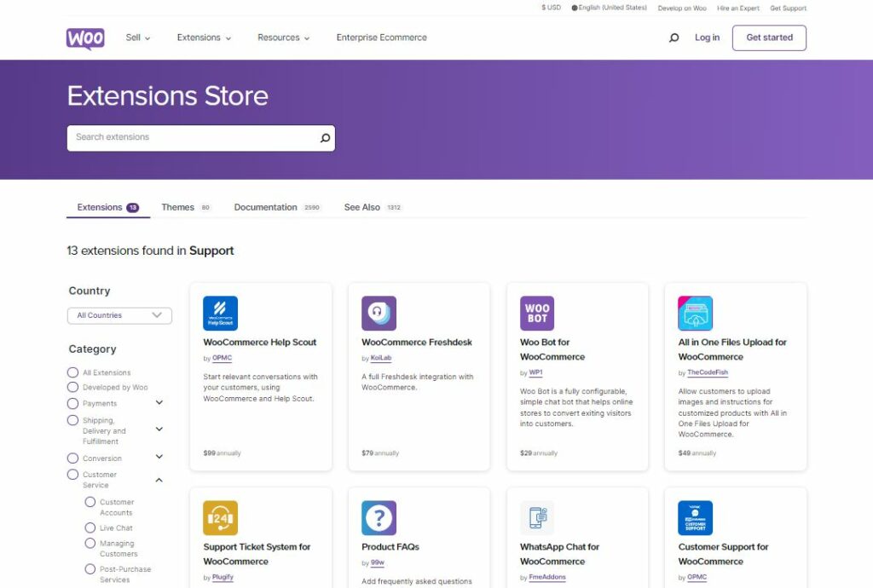
Task: Open the FmeAddons developer link
Action: 547,578
